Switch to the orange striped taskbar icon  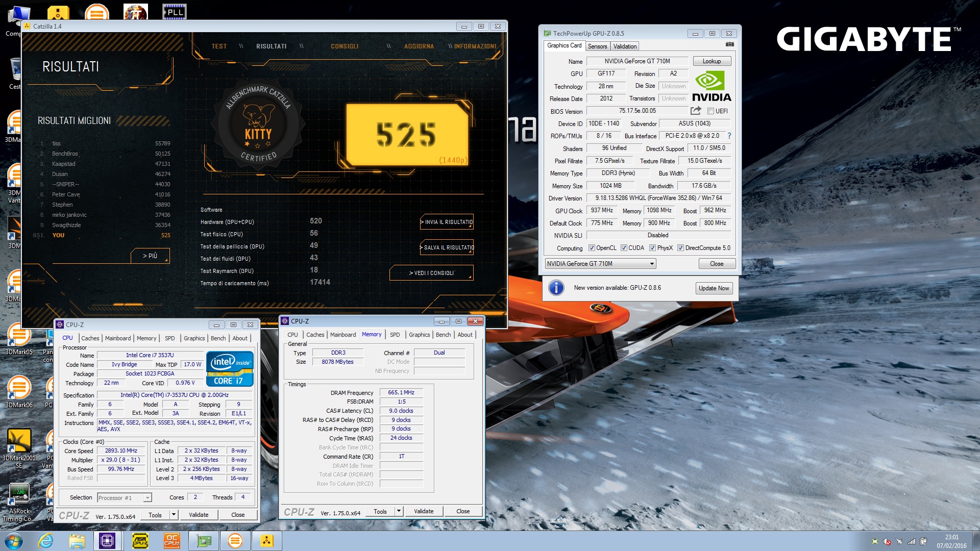[x=235, y=541]
